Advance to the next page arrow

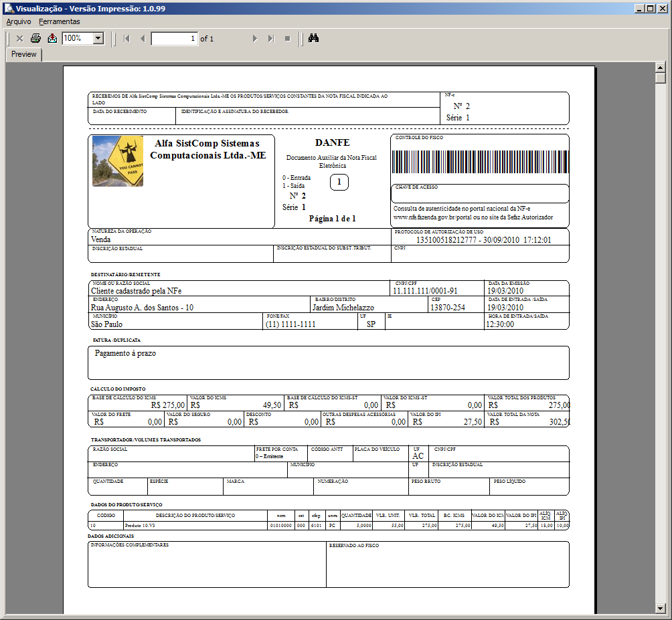pos(255,39)
